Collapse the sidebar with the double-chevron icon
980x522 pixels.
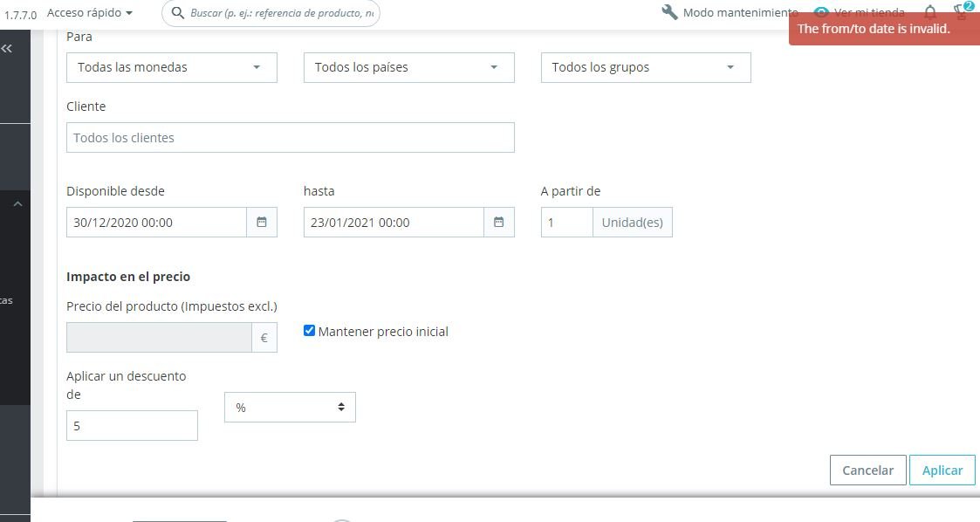tap(7, 48)
